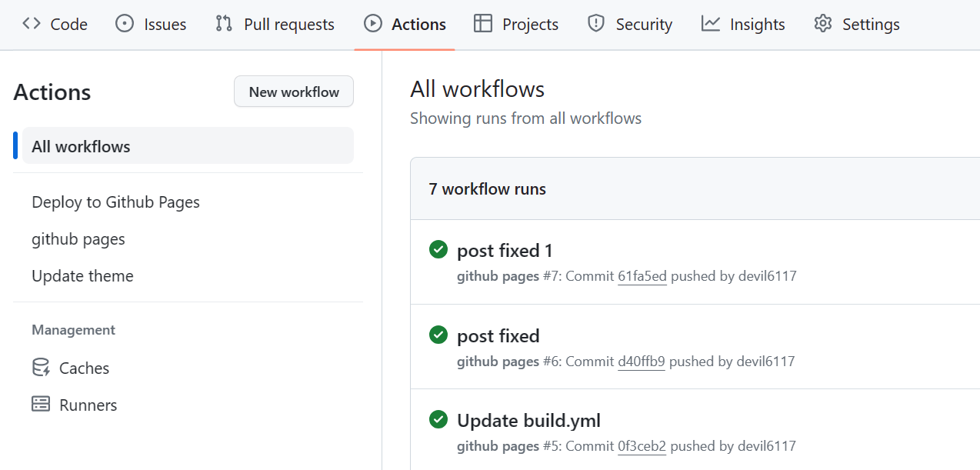Filter by Deploy to Github Pages workflow
This screenshot has width=980, height=470.
click(115, 202)
